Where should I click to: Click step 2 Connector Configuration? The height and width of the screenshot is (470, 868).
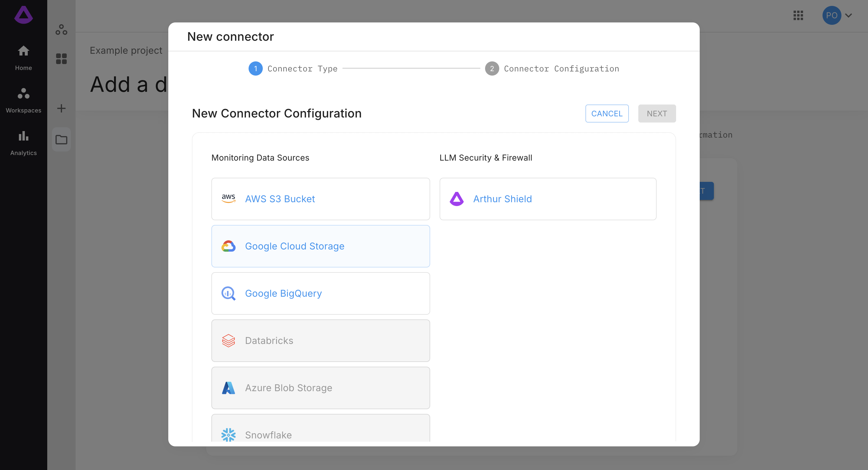click(552, 68)
